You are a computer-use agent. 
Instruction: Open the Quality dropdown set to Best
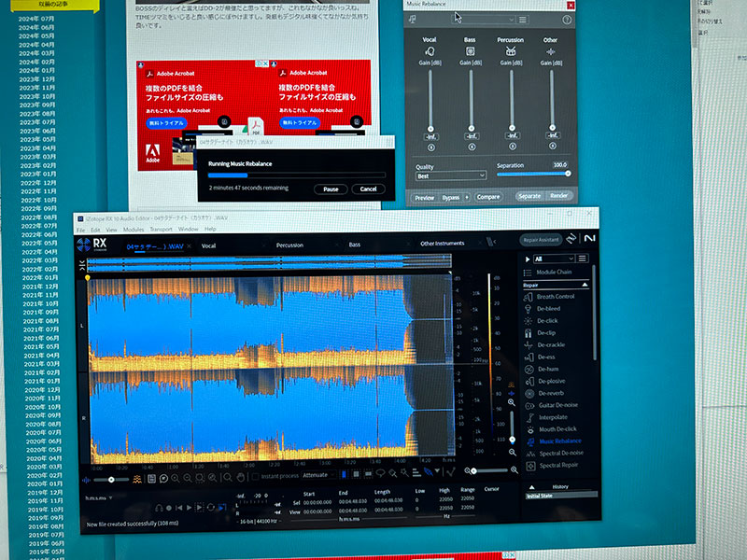[x=451, y=175]
